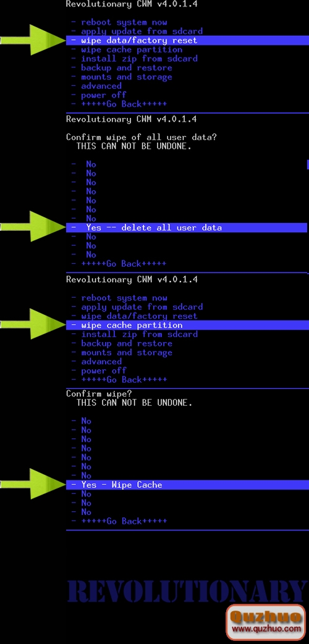Select the highlighted wipe cache partition entry

pos(187,325)
